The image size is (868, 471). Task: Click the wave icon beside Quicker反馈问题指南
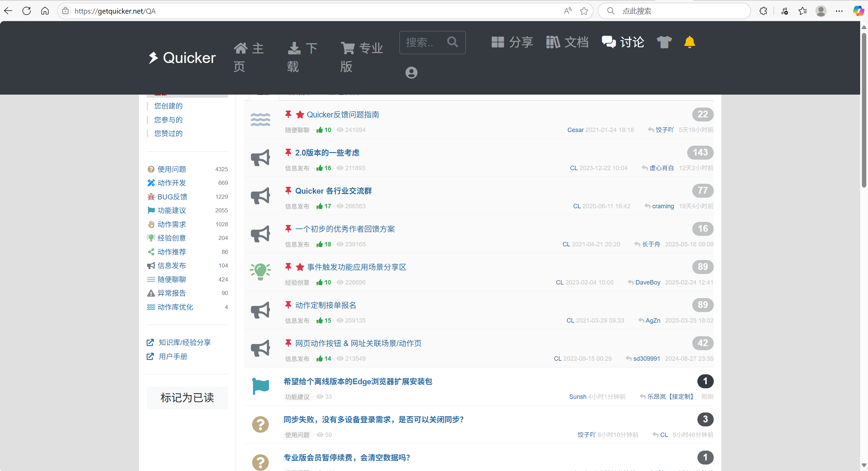click(x=261, y=120)
